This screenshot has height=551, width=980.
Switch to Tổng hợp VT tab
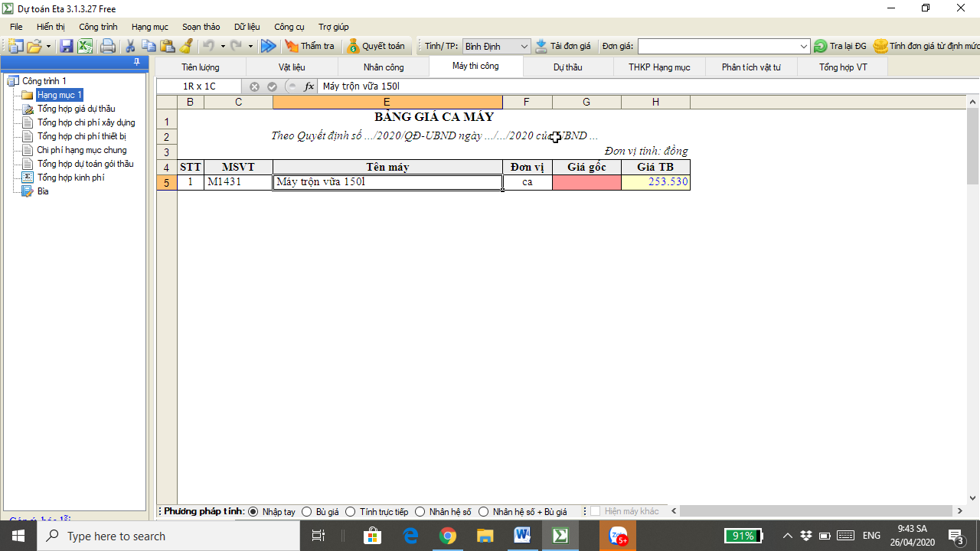pos(843,67)
